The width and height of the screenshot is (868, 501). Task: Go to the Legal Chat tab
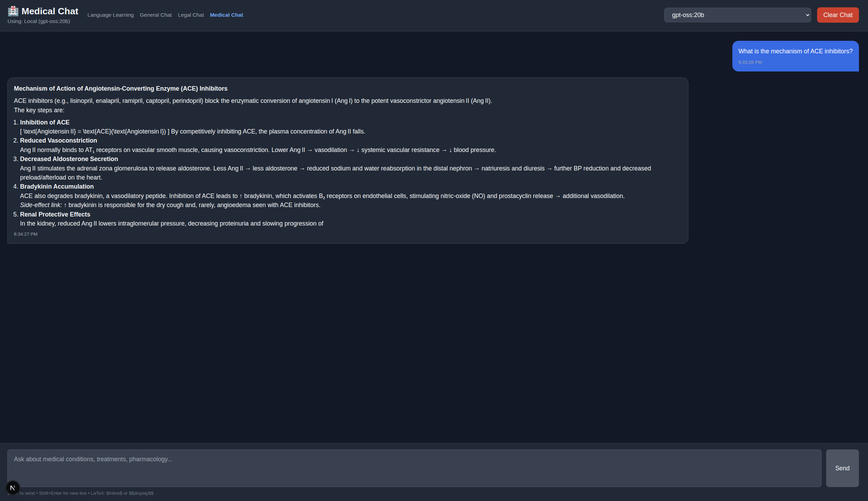pos(191,15)
